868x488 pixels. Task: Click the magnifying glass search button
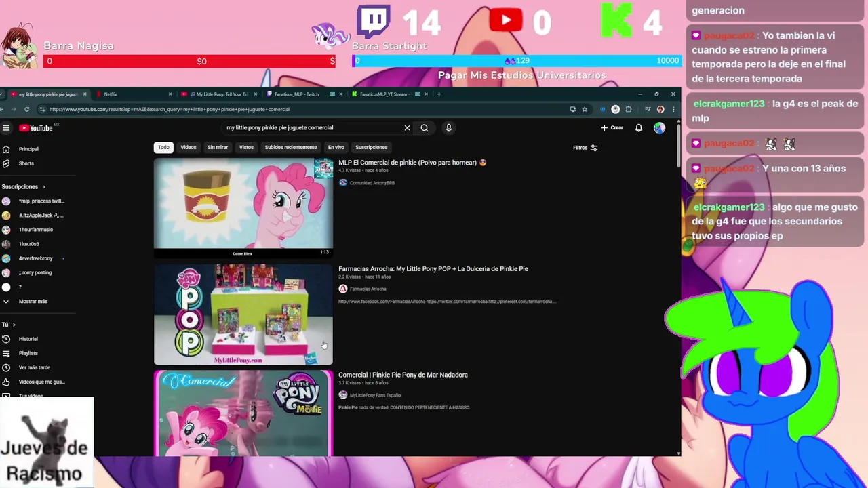tap(425, 128)
